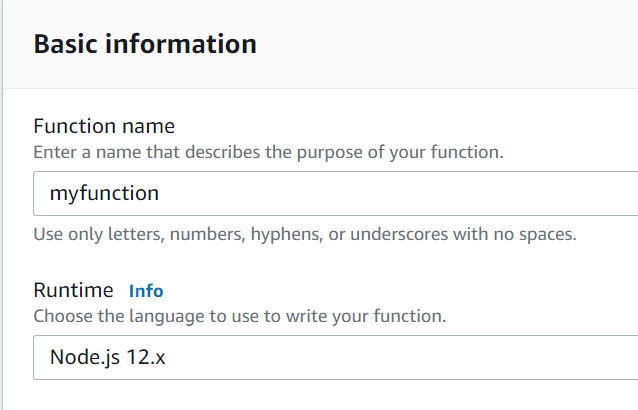638x410 pixels.
Task: Select the Node.js 12.x runtime value
Action: 107,358
